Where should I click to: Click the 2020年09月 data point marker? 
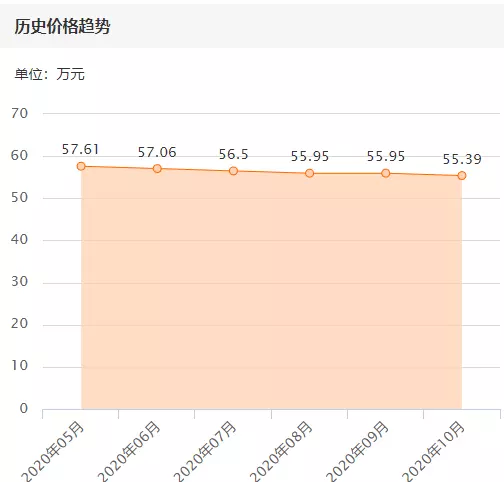[x=386, y=173]
